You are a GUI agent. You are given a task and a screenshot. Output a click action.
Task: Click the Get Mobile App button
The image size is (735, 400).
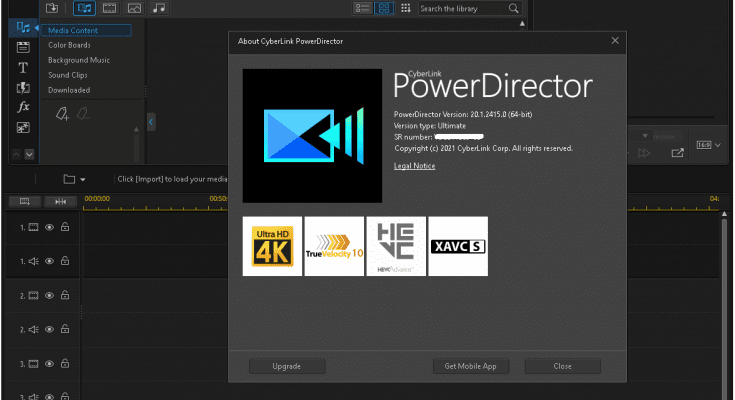[x=471, y=366]
